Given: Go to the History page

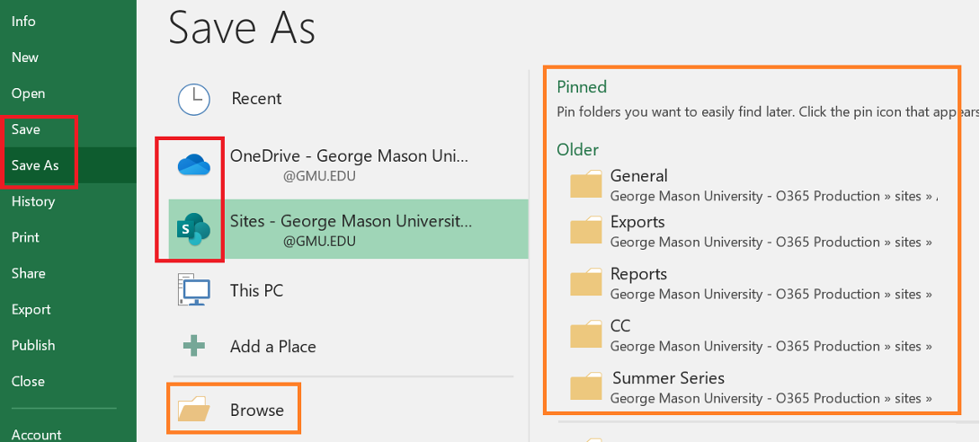Looking at the screenshot, I should tap(33, 201).
